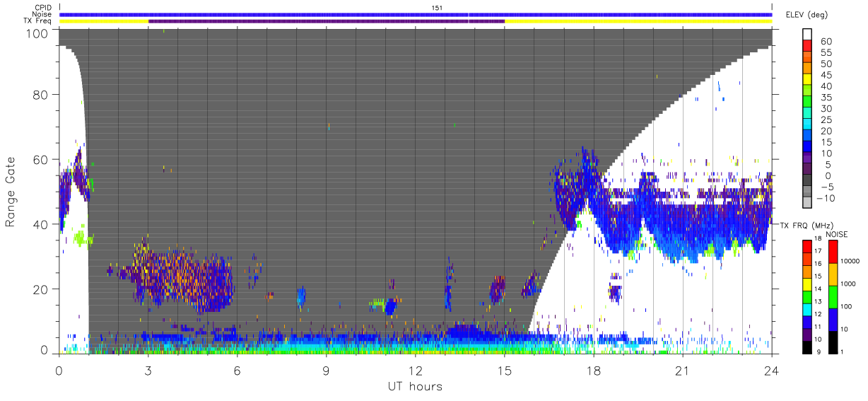Viewport: 868px width, 401px height.
Task: Click the 18 tick on UT hours axis
Action: coord(593,370)
